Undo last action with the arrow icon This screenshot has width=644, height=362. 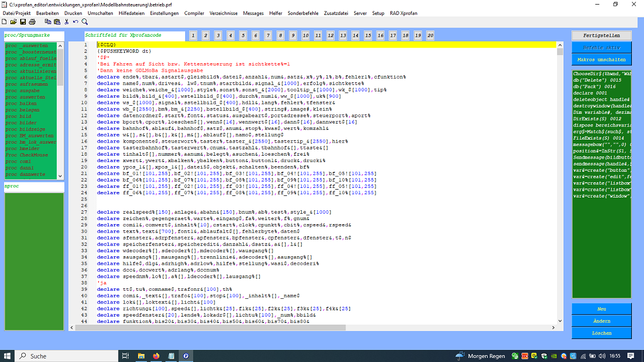(75, 22)
